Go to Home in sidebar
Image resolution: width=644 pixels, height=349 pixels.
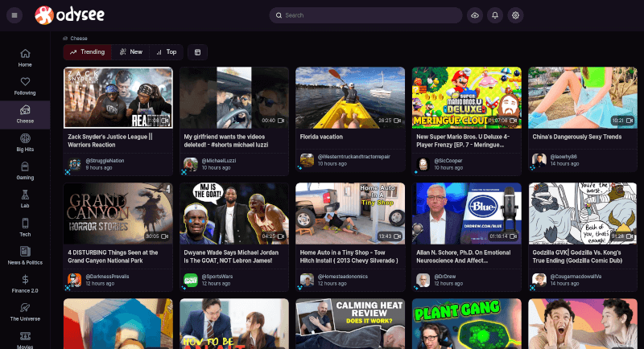tap(25, 58)
